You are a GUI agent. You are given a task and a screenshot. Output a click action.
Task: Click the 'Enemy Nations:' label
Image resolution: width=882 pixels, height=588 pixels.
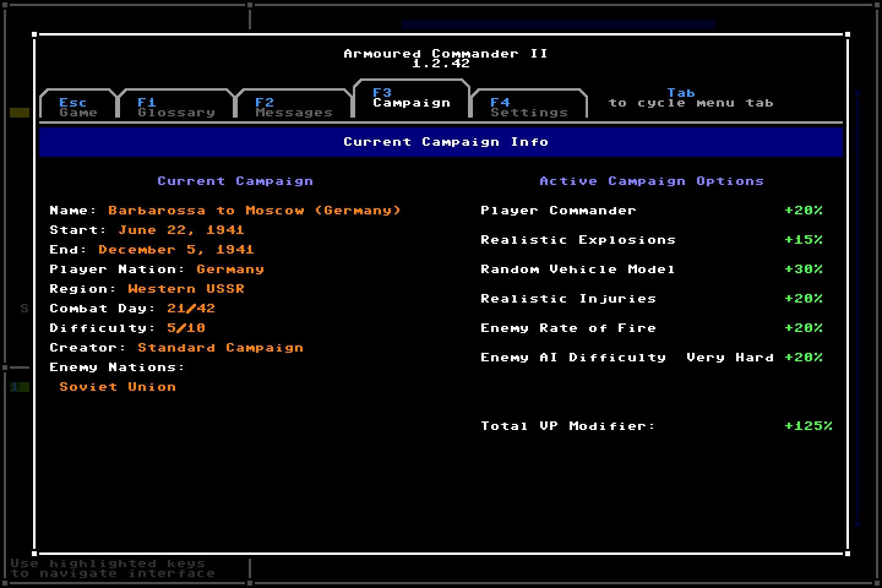click(x=118, y=367)
